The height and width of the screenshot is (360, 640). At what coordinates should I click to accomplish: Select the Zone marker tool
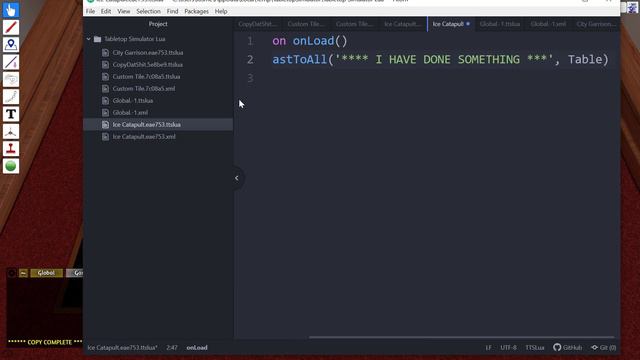point(11,44)
